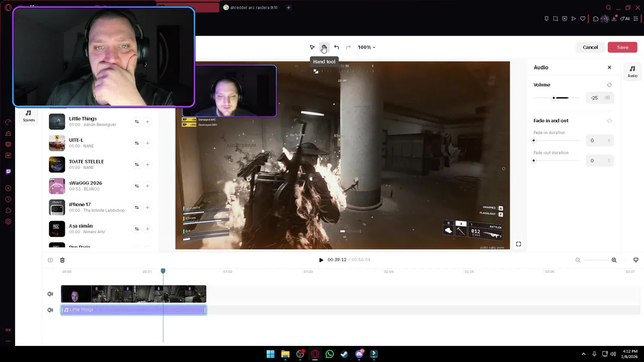644x362 pixels.
Task: Adjust the Fade-in duration slider
Action: point(556,140)
